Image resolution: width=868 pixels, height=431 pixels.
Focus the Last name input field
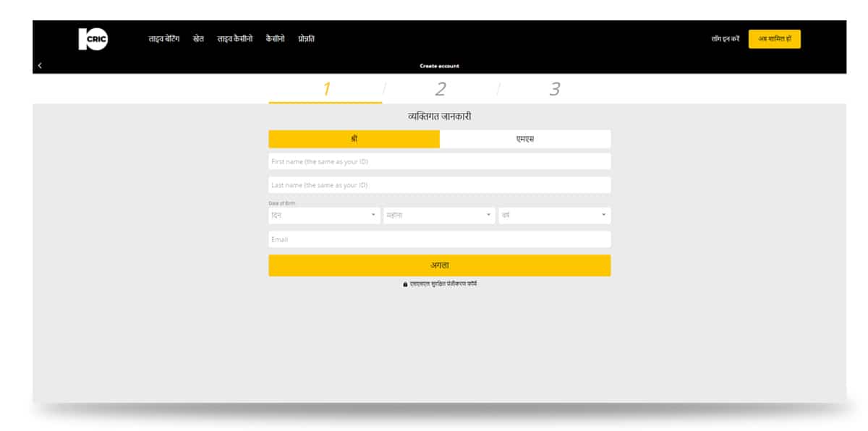pos(440,185)
